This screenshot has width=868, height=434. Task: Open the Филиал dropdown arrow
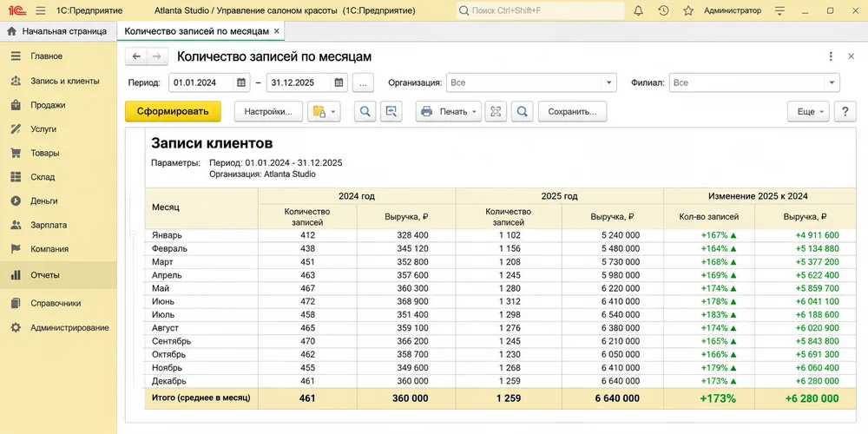(x=832, y=82)
